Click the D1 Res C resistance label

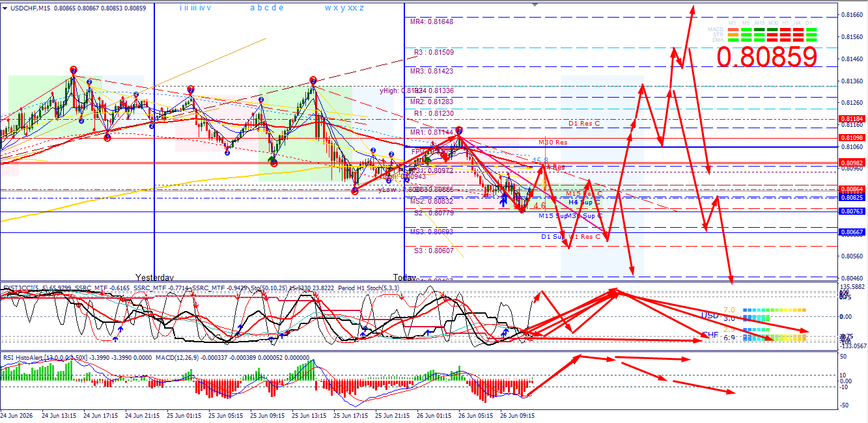point(584,123)
